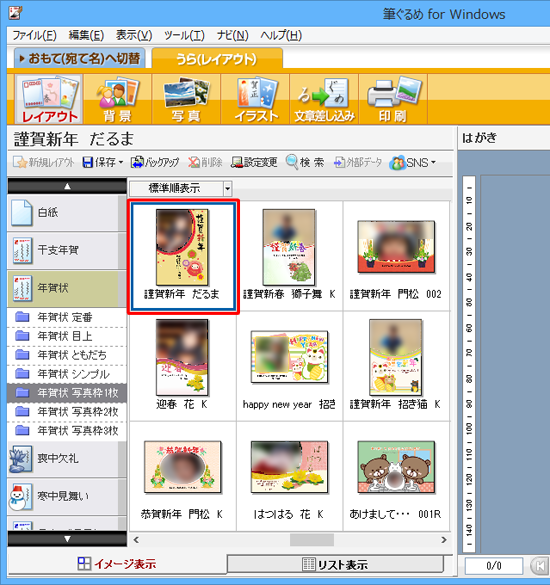Click the 削除 delete icon
Viewport: 550px width, 585px height.
(x=194, y=162)
